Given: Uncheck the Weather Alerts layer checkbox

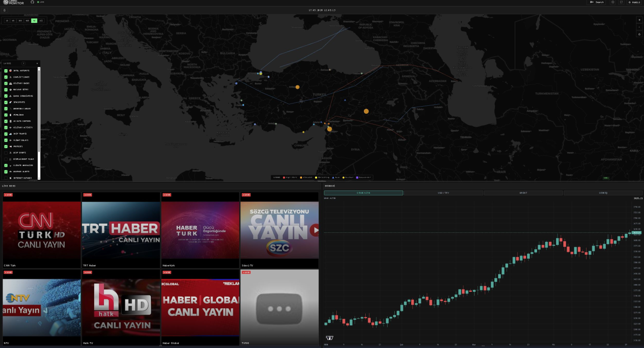Looking at the screenshot, I should pyautogui.click(x=6, y=171).
